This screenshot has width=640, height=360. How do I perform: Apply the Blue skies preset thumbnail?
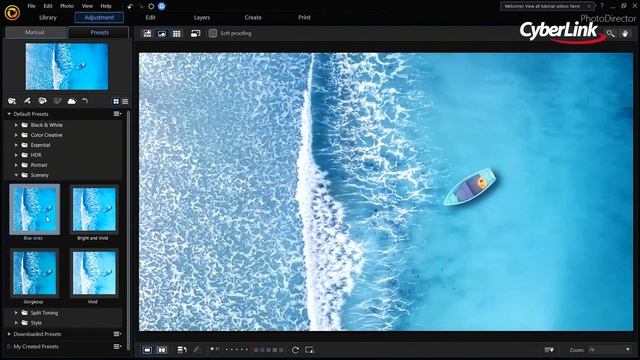(34, 209)
